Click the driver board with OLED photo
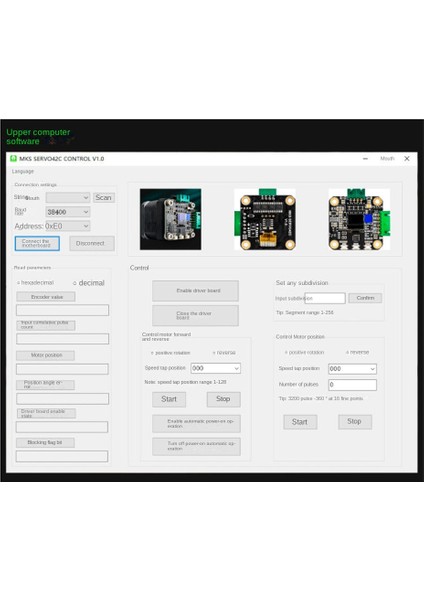This screenshot has height=600, width=424. (x=265, y=219)
